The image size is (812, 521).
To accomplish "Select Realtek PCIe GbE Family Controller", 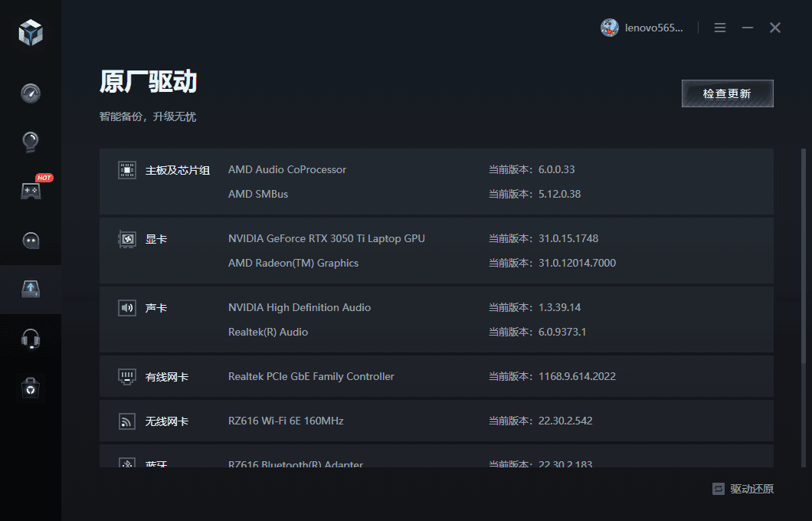I will [x=311, y=376].
